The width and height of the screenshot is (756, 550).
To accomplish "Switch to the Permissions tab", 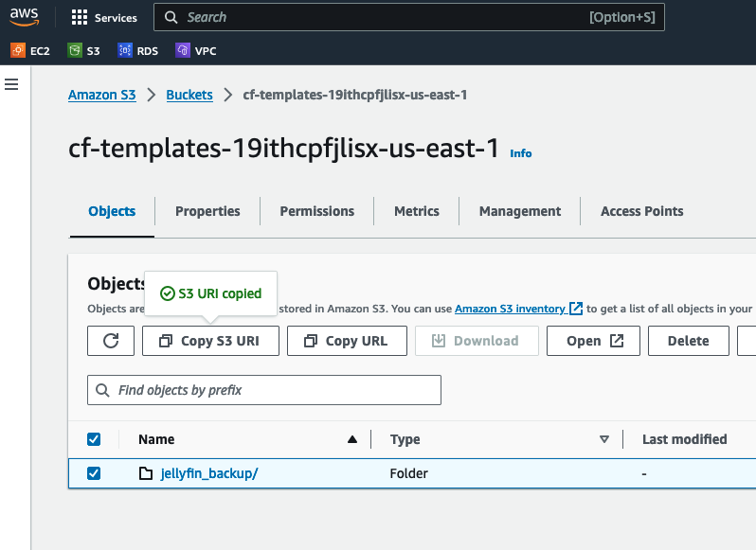I will pos(316,211).
